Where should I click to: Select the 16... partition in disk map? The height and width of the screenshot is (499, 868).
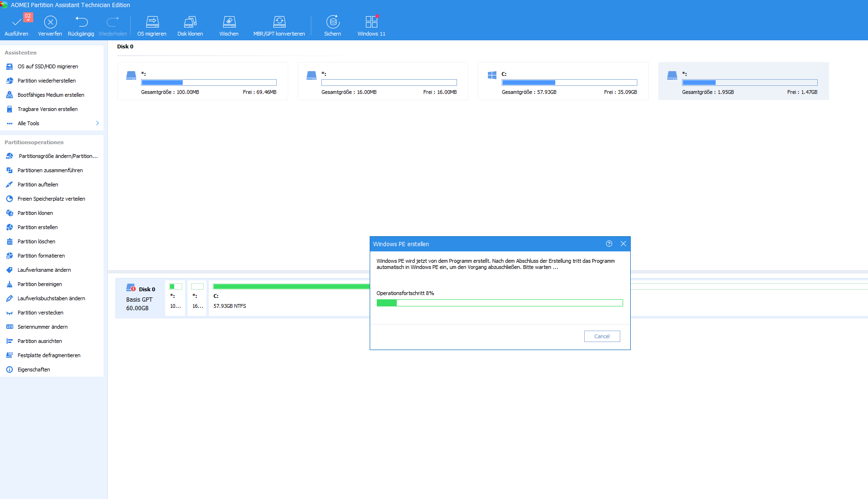tap(197, 298)
